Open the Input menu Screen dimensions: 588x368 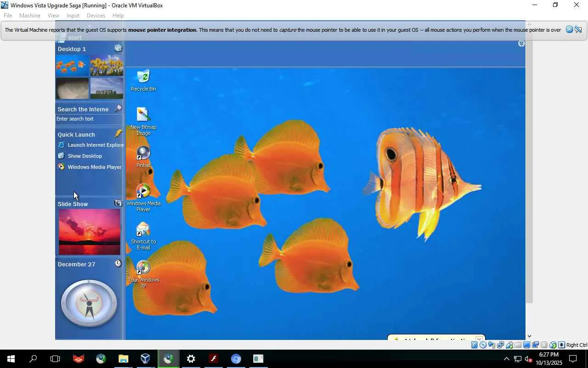coord(73,15)
